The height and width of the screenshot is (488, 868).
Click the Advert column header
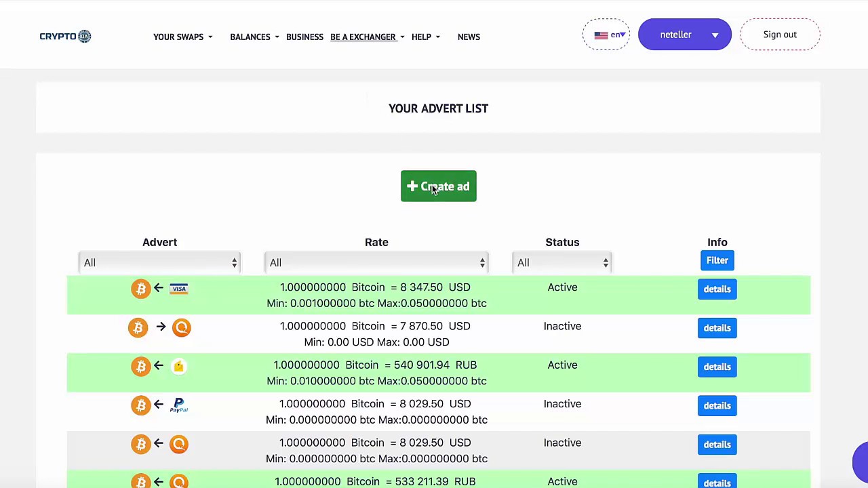tap(159, 242)
